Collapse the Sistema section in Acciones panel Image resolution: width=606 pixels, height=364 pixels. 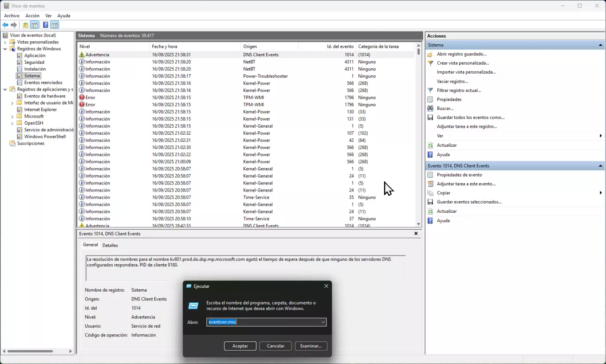(x=601, y=45)
